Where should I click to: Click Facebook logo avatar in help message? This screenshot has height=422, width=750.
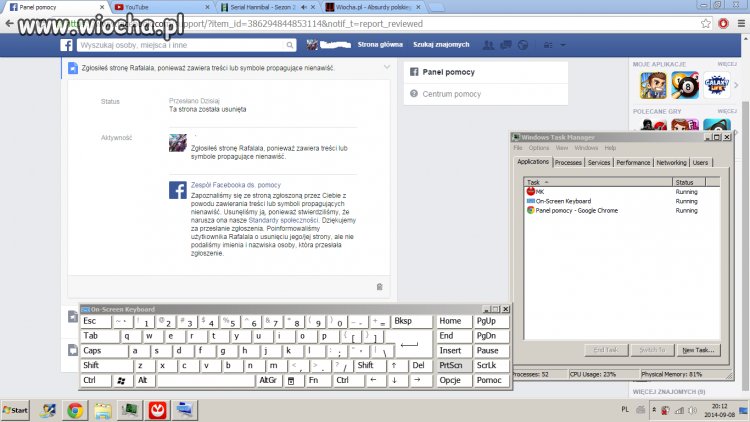pos(177,190)
